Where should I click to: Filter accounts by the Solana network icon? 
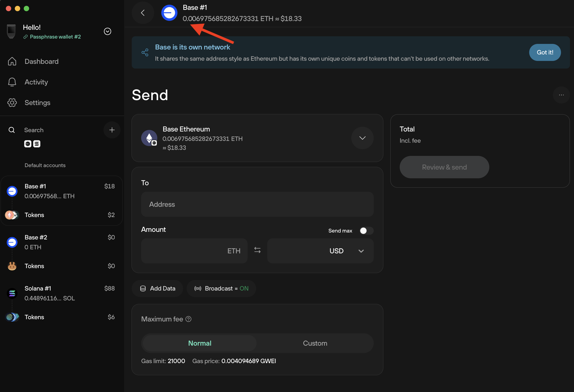click(37, 144)
